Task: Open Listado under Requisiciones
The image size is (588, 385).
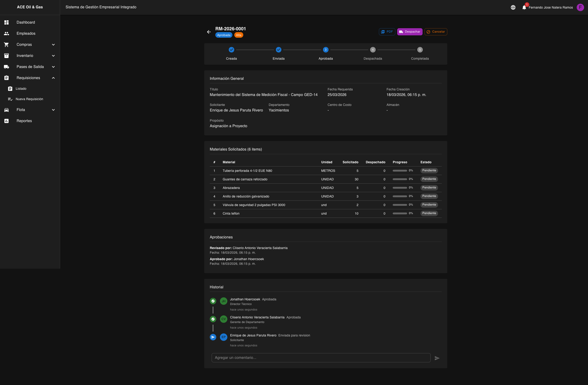Action: point(21,89)
